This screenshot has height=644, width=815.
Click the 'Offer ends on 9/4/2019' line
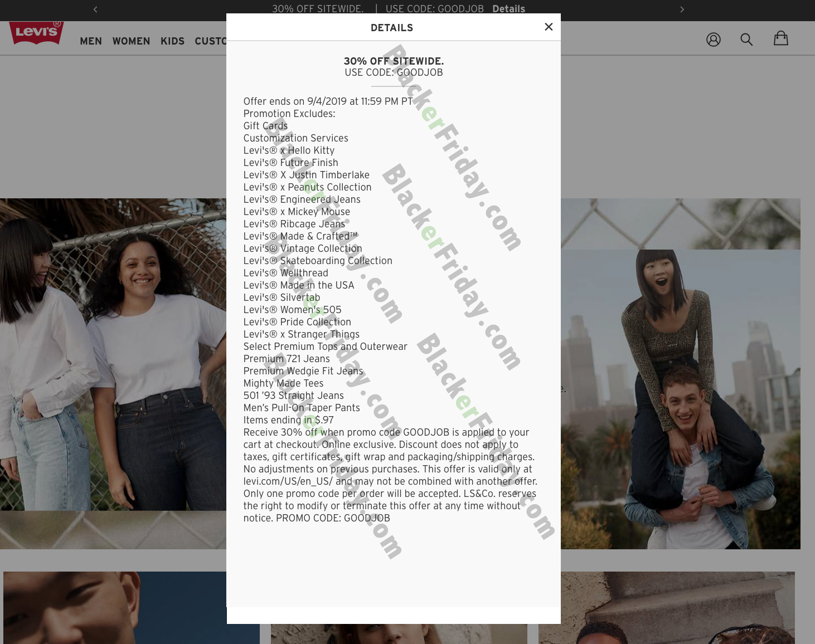(328, 101)
